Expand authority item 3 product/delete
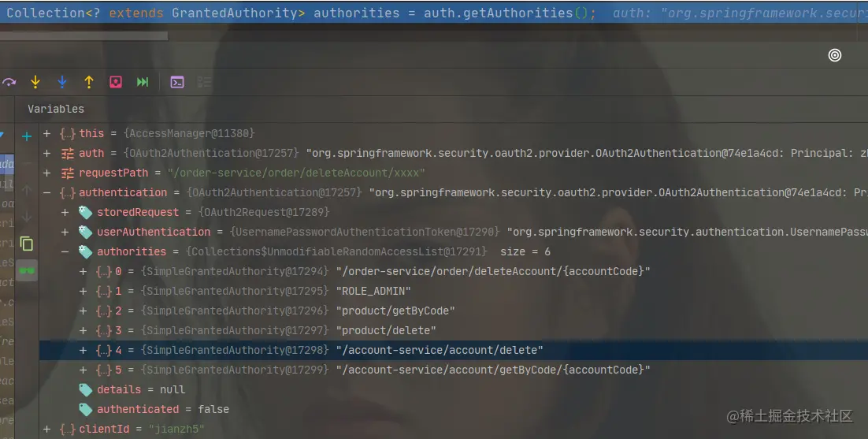Viewport: 868px width, 439px height. pos(83,330)
